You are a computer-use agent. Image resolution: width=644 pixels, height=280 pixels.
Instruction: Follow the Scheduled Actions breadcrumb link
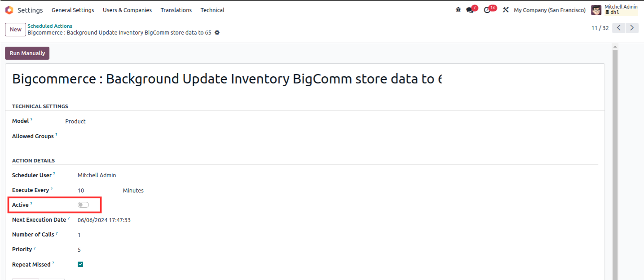coord(50,26)
